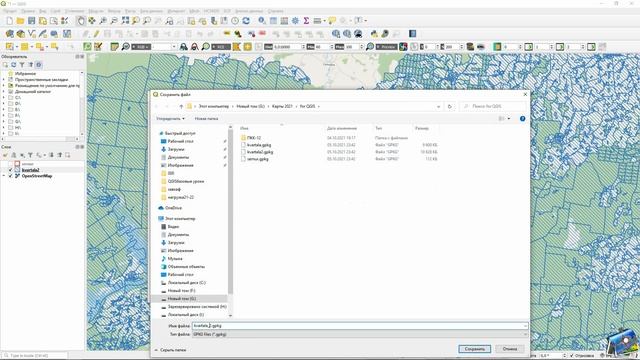Open the Layer menu in QGIS menu bar
640x360 pixels.
click(x=56, y=11)
